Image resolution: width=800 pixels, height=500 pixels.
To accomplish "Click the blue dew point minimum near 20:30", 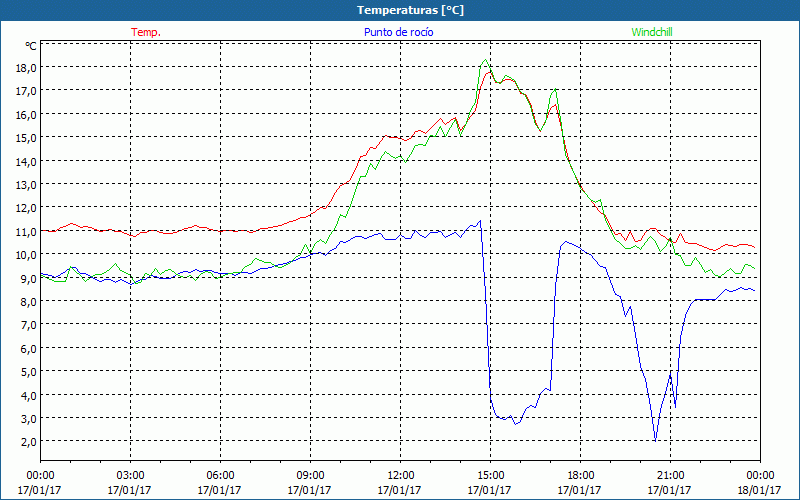I will pos(655,440).
